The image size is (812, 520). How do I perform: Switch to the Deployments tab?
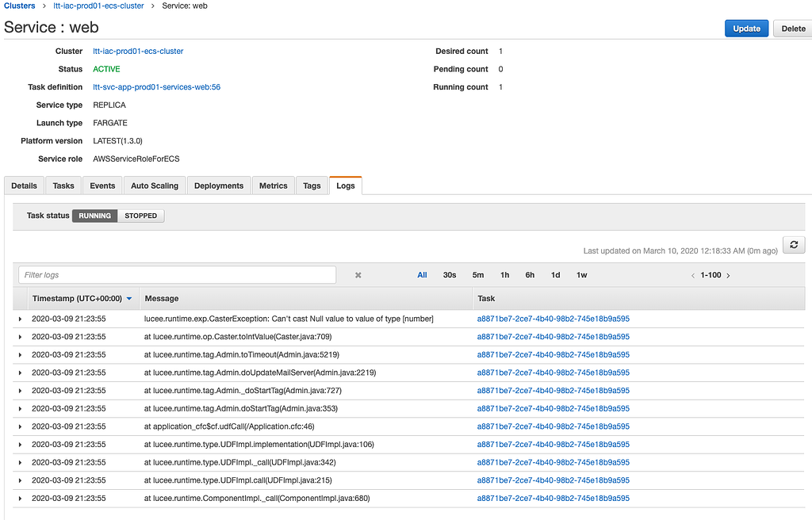pos(219,186)
